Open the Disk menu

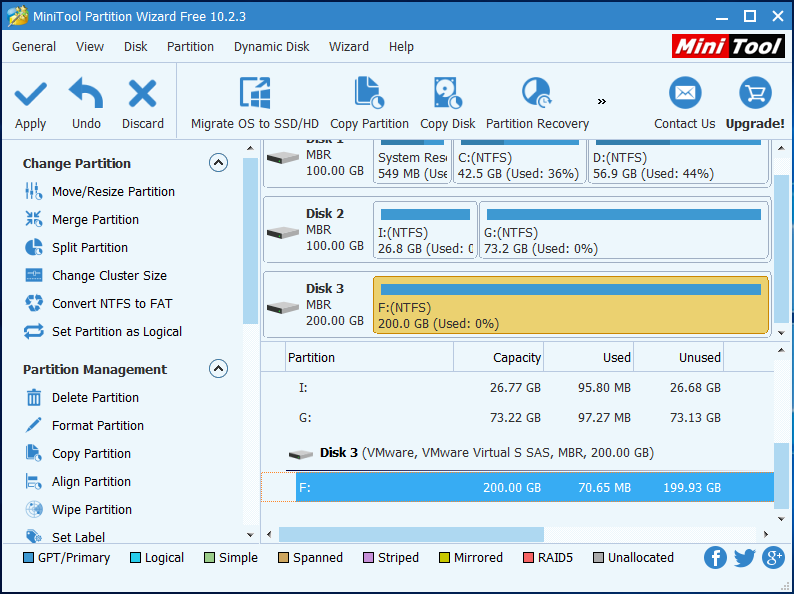click(x=136, y=47)
